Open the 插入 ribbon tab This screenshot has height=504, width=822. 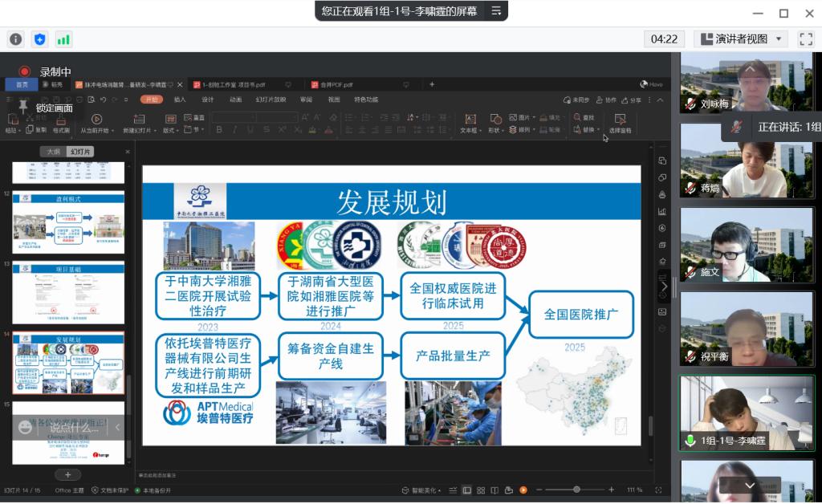180,100
